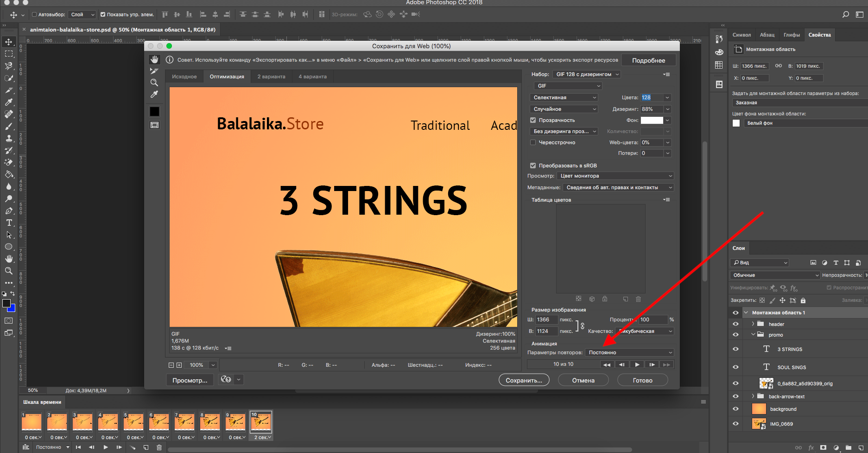Select the Paint Bucket tool
This screenshot has height=453, width=868.
pyautogui.click(x=9, y=174)
